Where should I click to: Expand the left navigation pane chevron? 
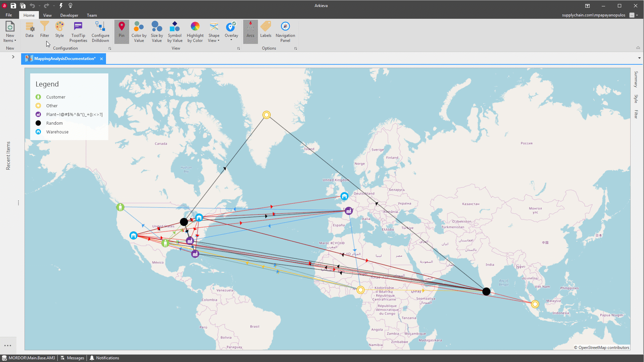click(13, 57)
